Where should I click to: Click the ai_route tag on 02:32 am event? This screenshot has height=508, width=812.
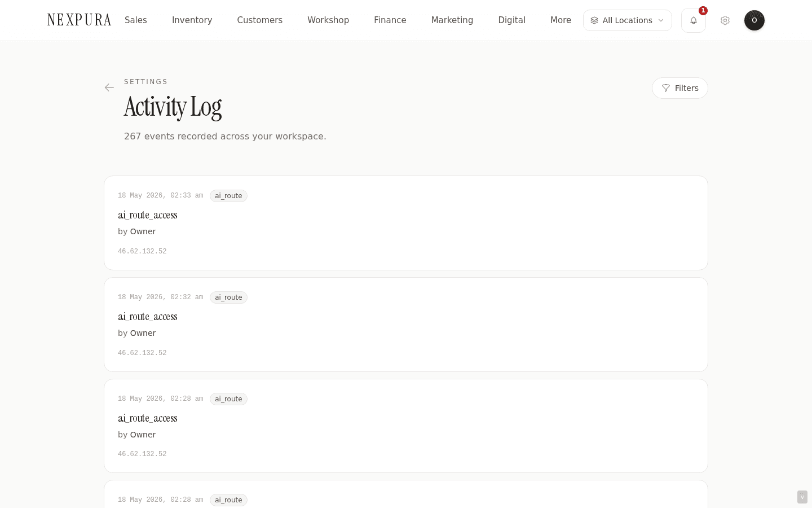tap(228, 297)
